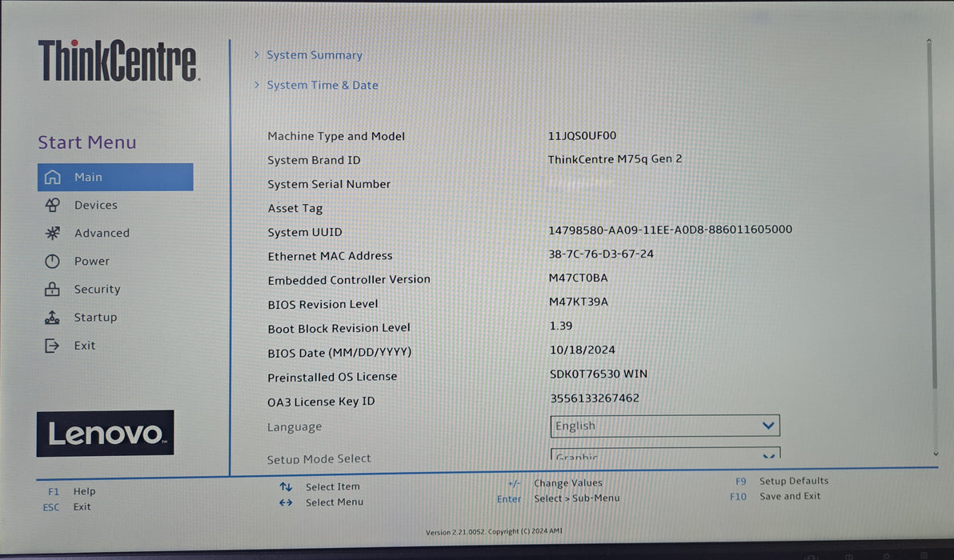Click the Startup icon in sidebar
The image size is (954, 560).
point(52,317)
